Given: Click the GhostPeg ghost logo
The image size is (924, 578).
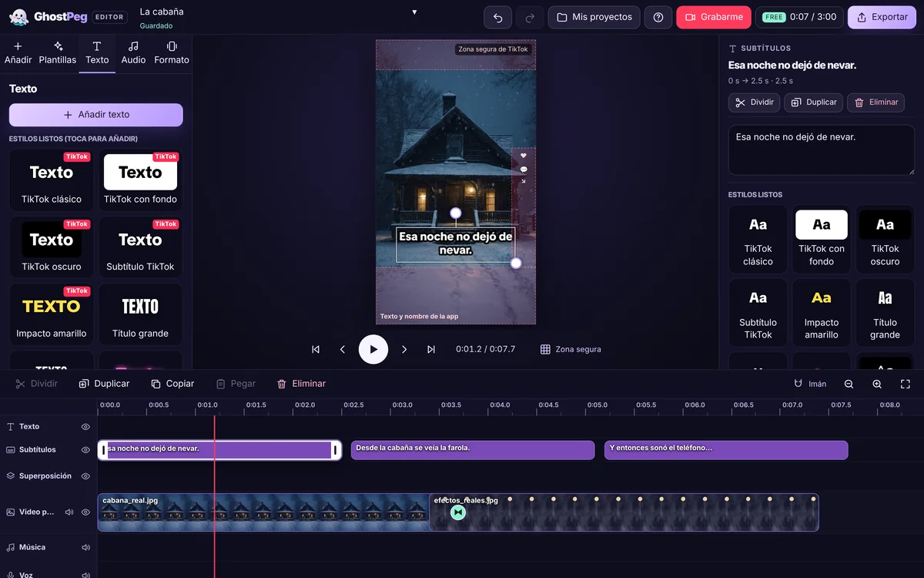Looking at the screenshot, I should point(18,17).
